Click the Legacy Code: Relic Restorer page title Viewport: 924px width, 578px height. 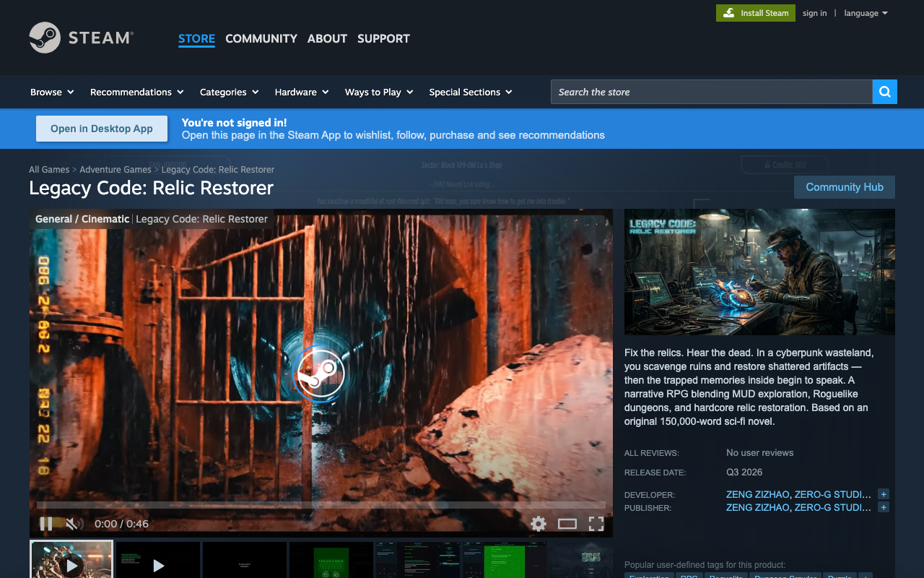coord(152,188)
